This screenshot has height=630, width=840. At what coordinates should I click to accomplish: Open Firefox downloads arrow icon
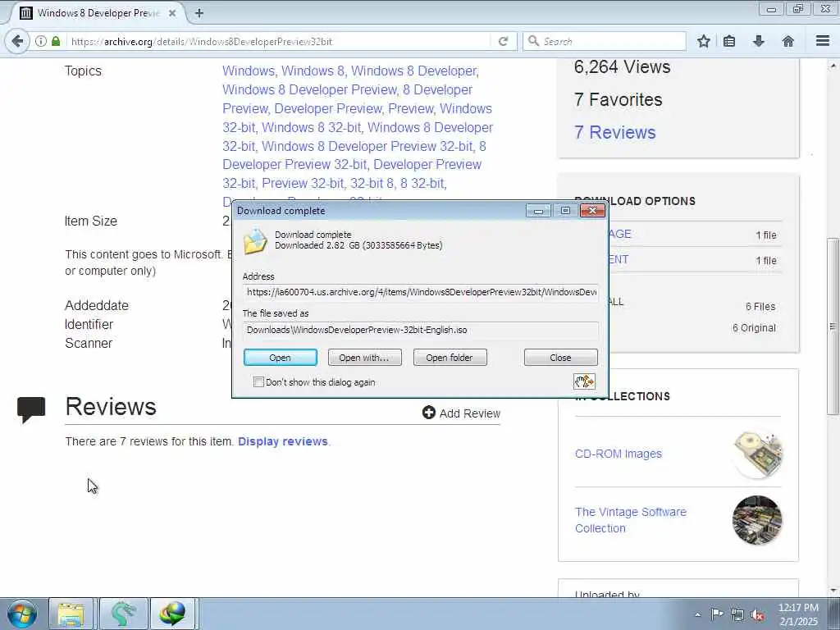[x=758, y=41]
